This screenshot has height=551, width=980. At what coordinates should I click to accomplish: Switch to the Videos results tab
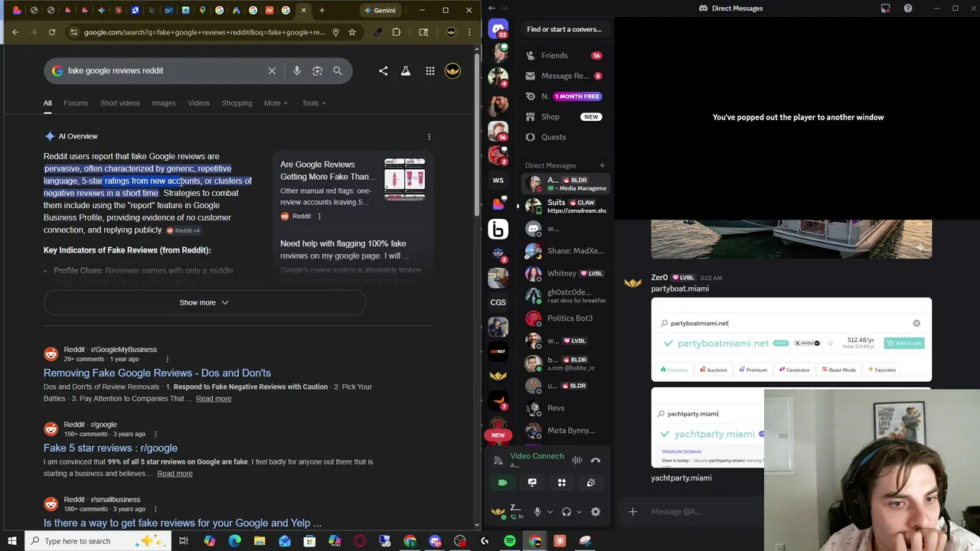pyautogui.click(x=199, y=103)
